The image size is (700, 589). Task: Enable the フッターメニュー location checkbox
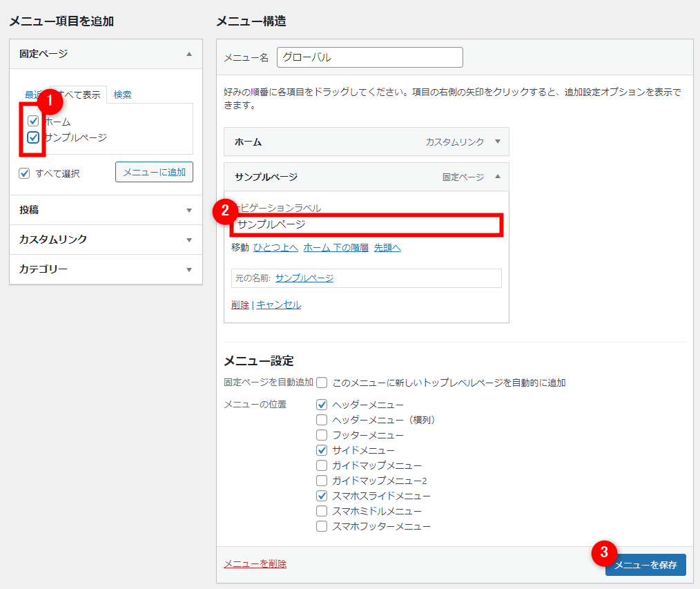(x=321, y=435)
